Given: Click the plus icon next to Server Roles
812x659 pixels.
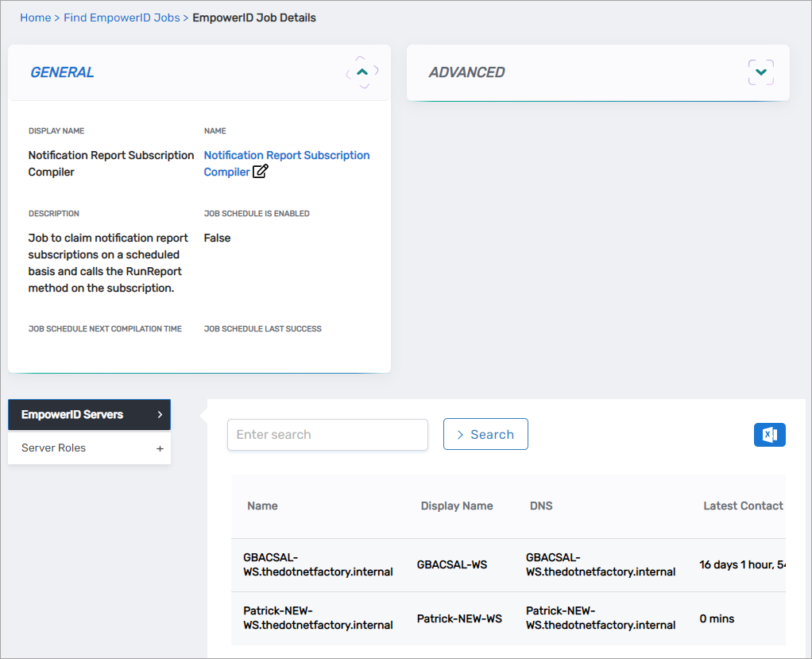Looking at the screenshot, I should pyautogui.click(x=160, y=448).
